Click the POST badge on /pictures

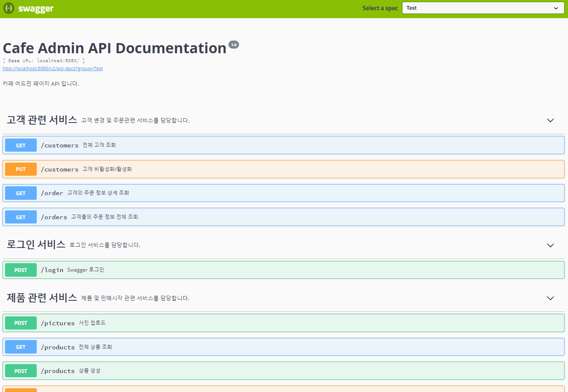click(20, 323)
